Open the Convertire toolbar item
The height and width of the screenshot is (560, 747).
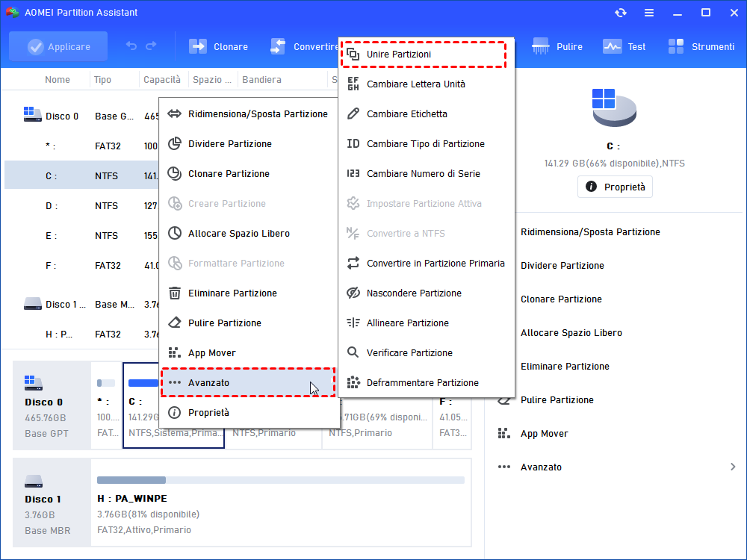click(304, 46)
